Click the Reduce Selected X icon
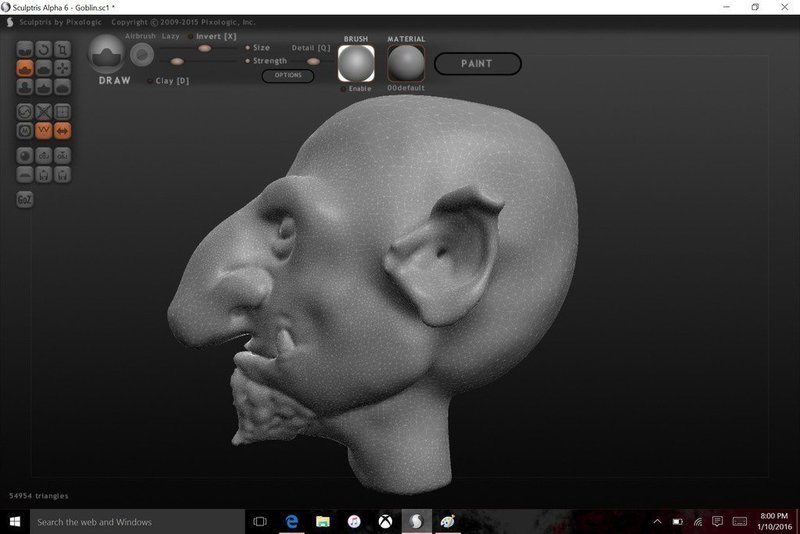The height and width of the screenshot is (534, 800). tap(44, 112)
